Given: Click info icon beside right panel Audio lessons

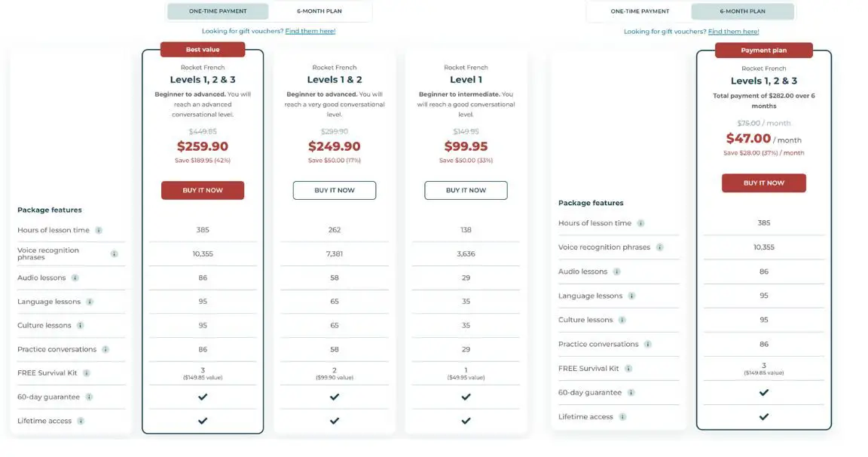Looking at the screenshot, I should pos(616,271).
